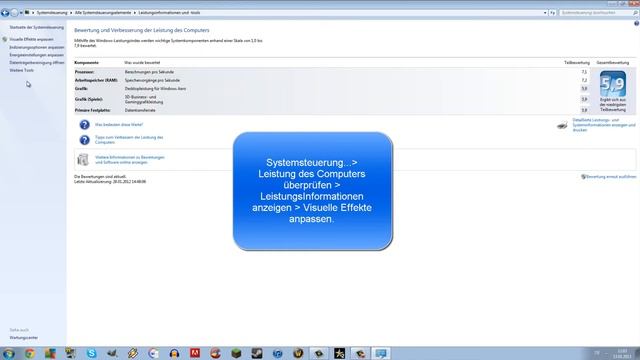This screenshot has height=360, width=640.
Task: Open the black star icon in taskbar
Action: click(x=340, y=353)
